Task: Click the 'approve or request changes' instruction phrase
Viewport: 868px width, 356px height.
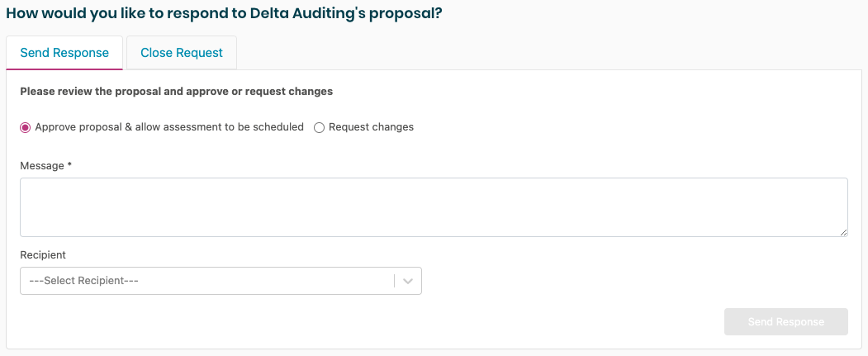Action: [260, 92]
